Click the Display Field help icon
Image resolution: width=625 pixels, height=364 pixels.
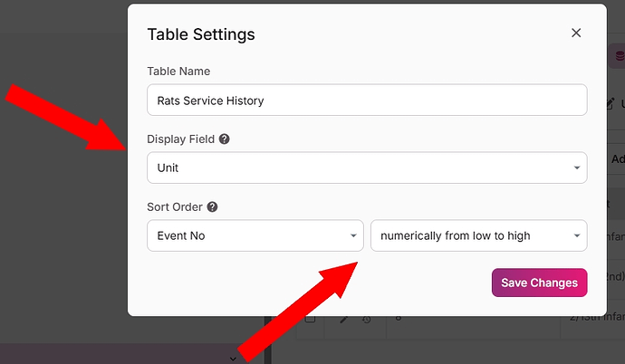(x=224, y=140)
